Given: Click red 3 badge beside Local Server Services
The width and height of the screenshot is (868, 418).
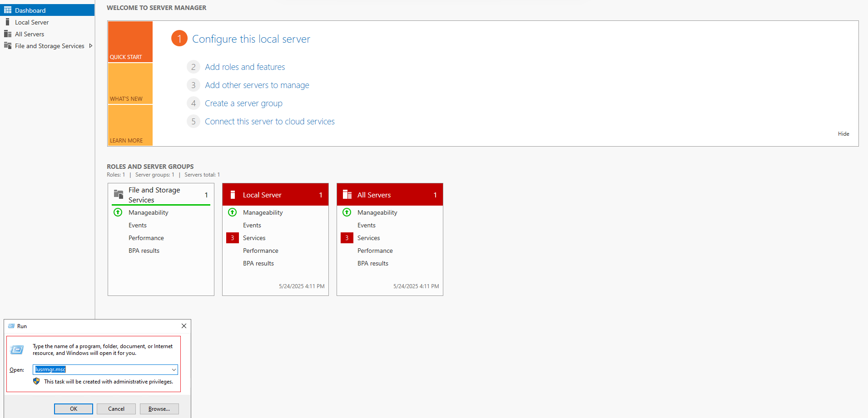Looking at the screenshot, I should 233,238.
